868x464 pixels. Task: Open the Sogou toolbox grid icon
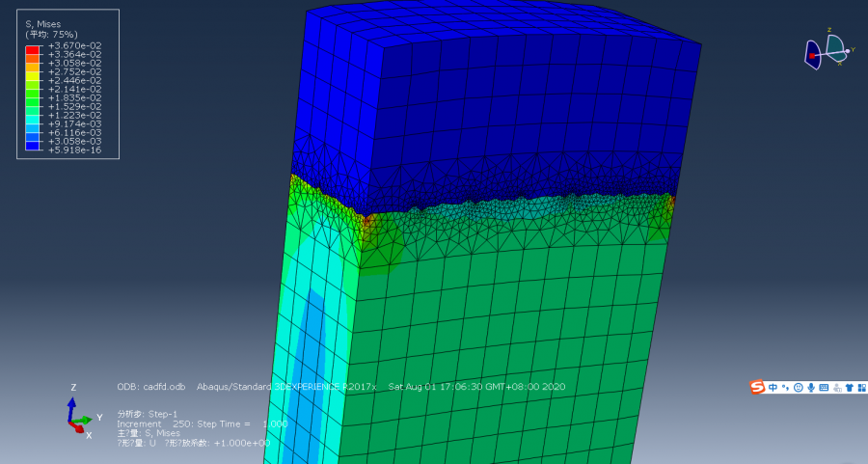click(x=860, y=387)
